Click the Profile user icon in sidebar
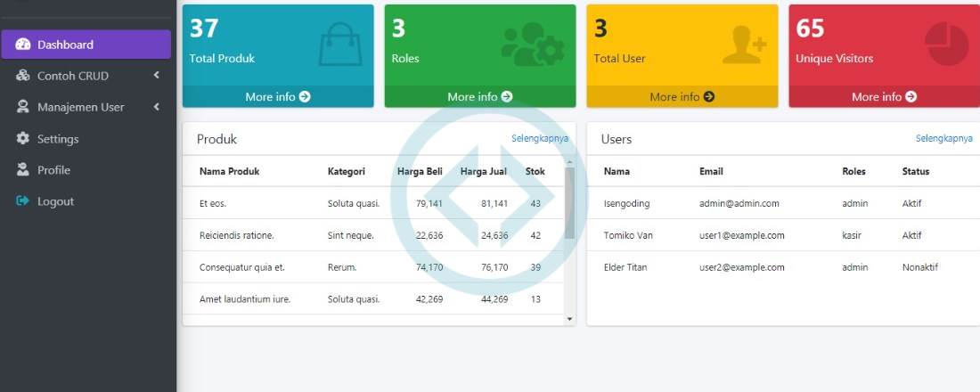The height and width of the screenshot is (392, 980). 23,170
